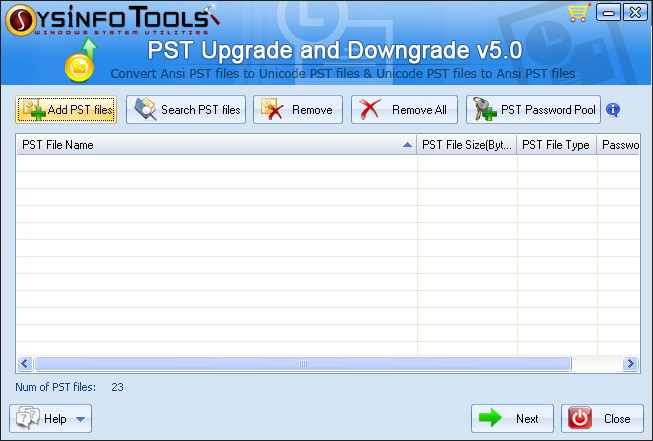Open the shopping cart purchase icon
This screenshot has width=653, height=441.
pyautogui.click(x=579, y=12)
